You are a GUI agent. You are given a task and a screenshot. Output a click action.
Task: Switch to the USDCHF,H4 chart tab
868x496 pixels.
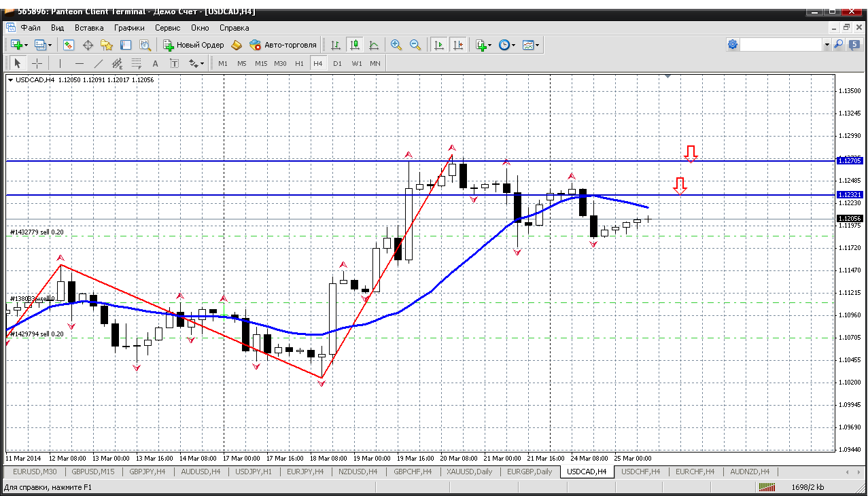639,472
